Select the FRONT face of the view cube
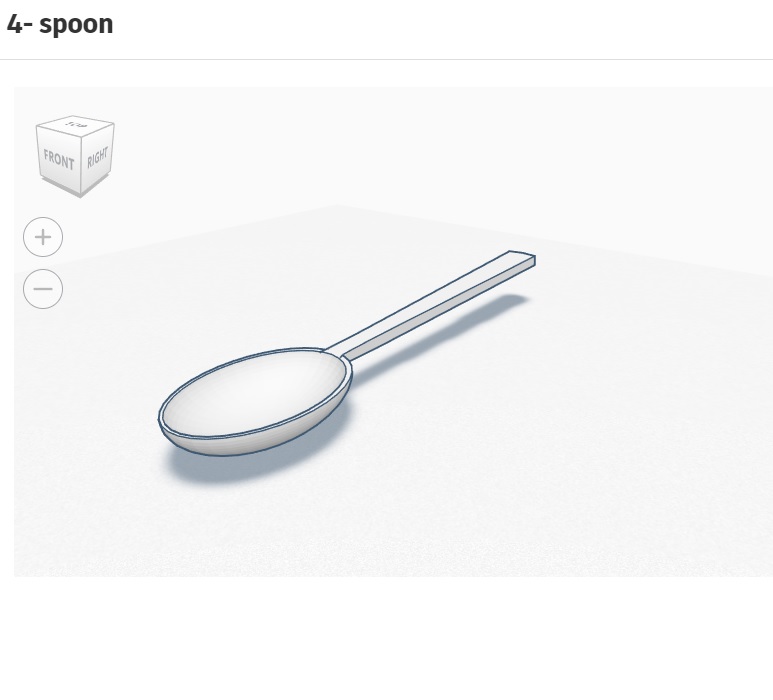Viewport: 773px width, 700px height. click(x=58, y=159)
